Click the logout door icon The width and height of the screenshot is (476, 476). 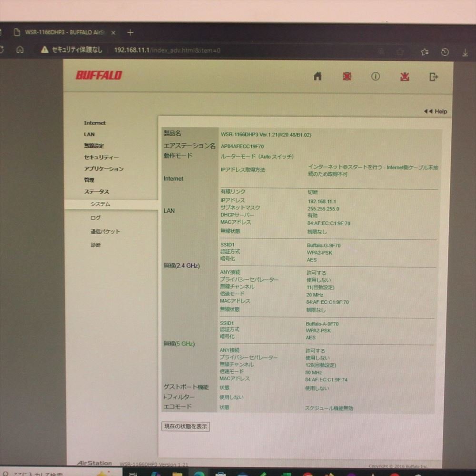tap(434, 77)
